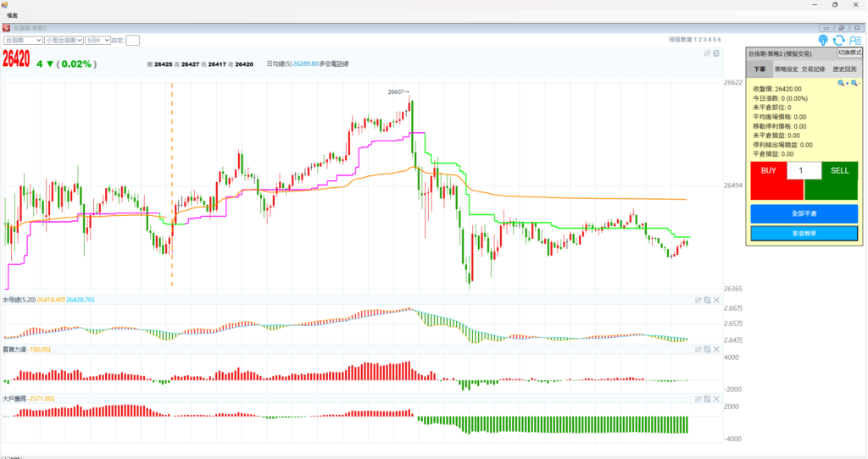The height and width of the screenshot is (459, 868).
Task: Click the red S application logo
Action: tap(6, 28)
